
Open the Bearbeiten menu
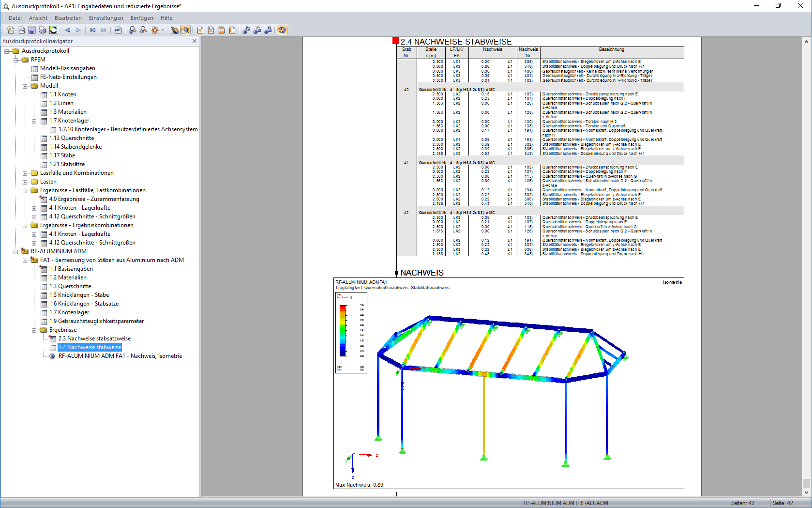pos(68,18)
